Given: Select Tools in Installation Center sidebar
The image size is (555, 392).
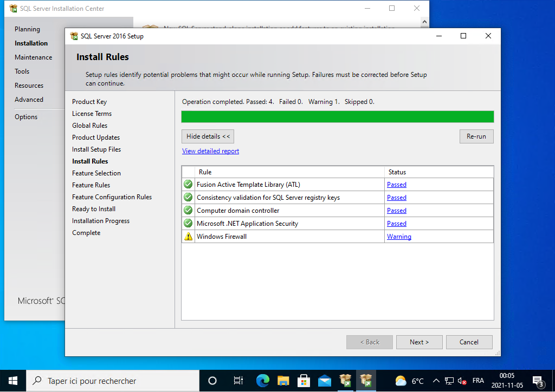Looking at the screenshot, I should coord(22,71).
